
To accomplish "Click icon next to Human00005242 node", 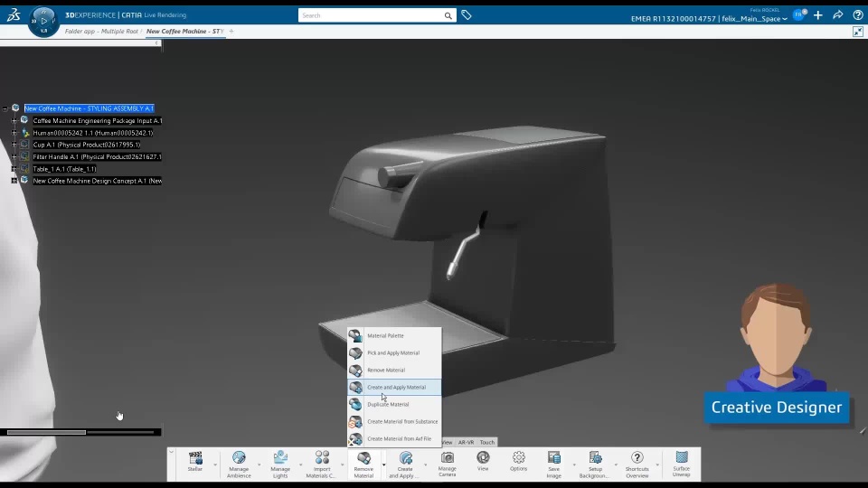I will point(25,133).
